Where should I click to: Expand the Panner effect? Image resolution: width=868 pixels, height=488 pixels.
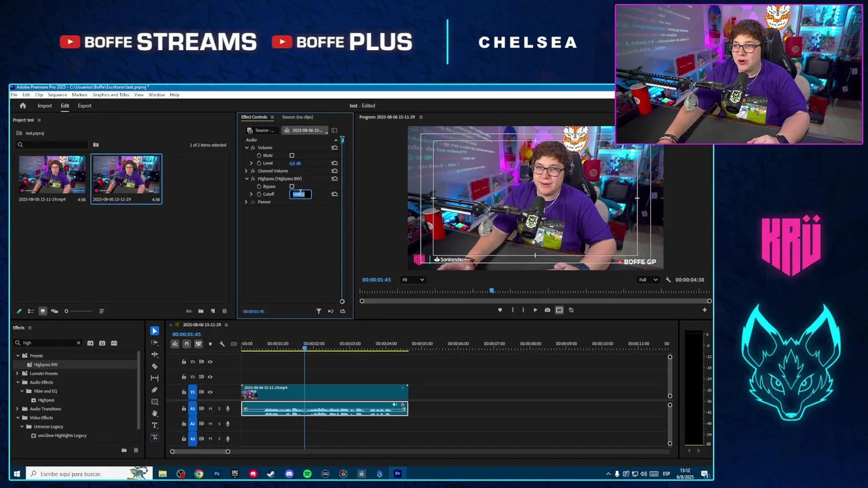coord(246,202)
